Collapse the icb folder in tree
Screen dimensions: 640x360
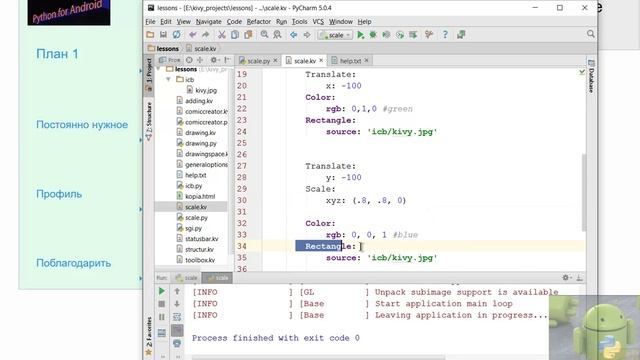point(168,79)
